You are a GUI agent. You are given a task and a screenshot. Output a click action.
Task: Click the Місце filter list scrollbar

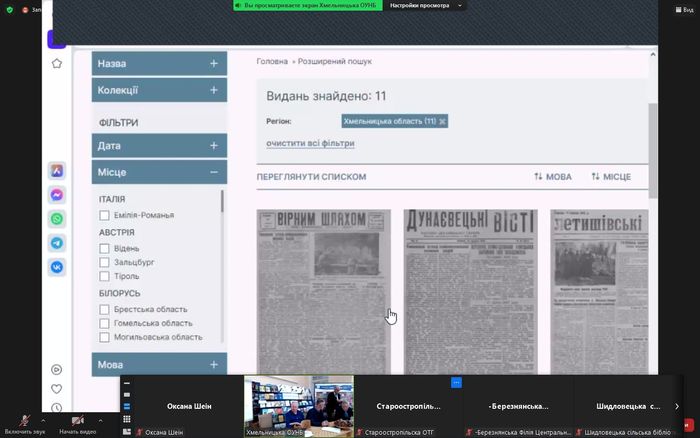click(222, 201)
